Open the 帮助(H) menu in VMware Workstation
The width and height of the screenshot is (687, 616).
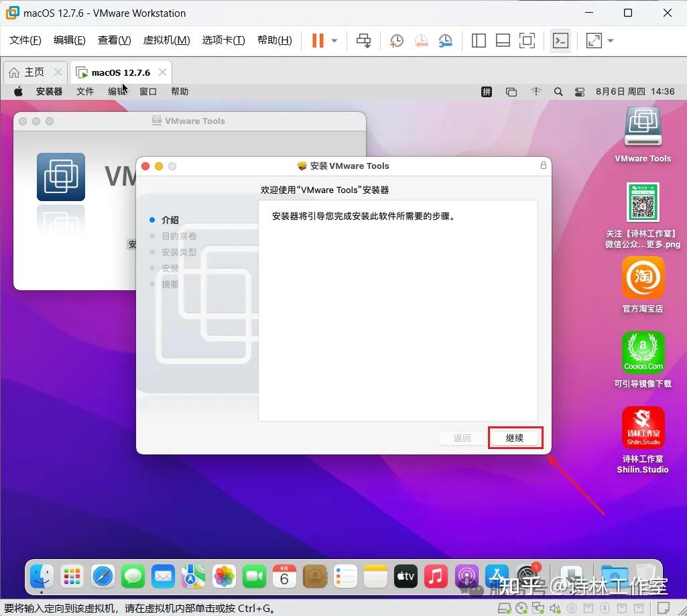pyautogui.click(x=275, y=40)
